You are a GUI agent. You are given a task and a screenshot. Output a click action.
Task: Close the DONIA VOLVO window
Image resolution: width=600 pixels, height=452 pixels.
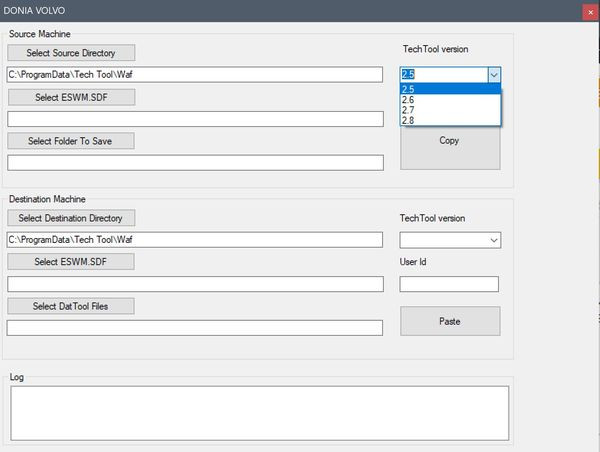click(589, 9)
